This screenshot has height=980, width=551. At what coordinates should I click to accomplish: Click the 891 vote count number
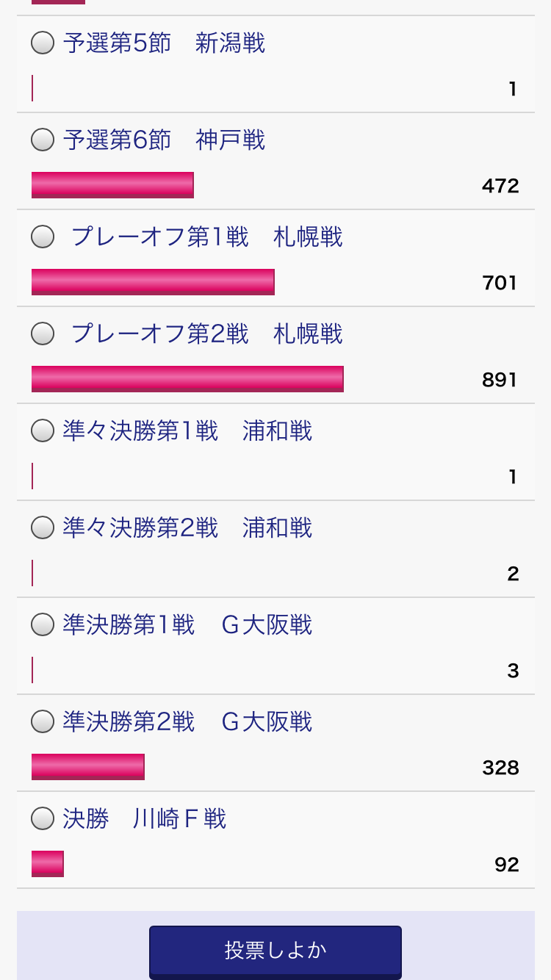(x=500, y=380)
